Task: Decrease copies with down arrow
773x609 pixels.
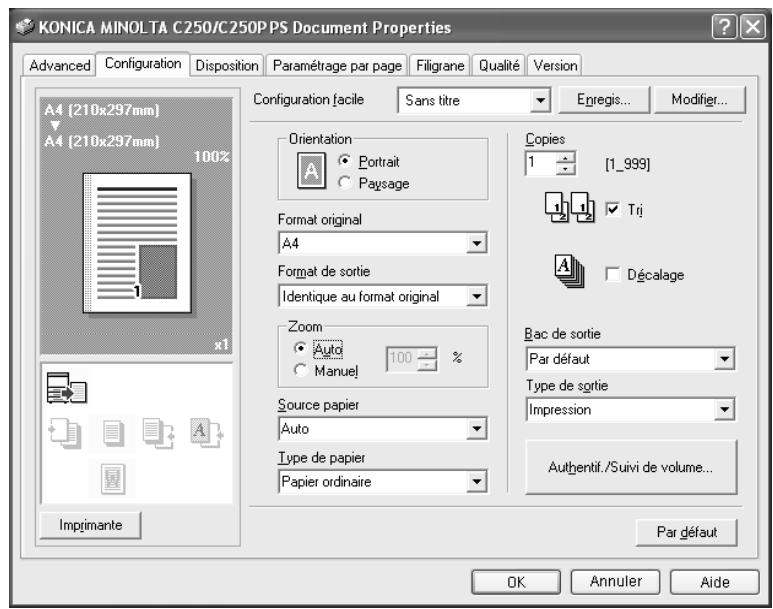Action: [565, 169]
